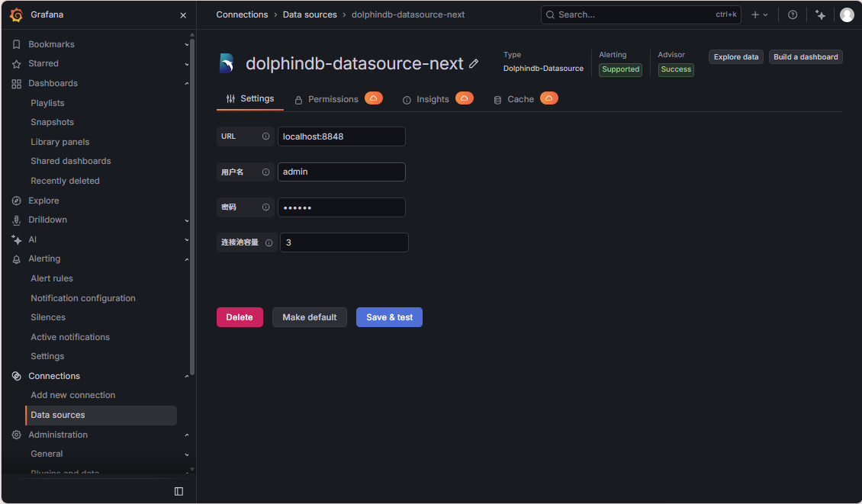Click the dock menu icon at sidebar bottom

click(179, 491)
